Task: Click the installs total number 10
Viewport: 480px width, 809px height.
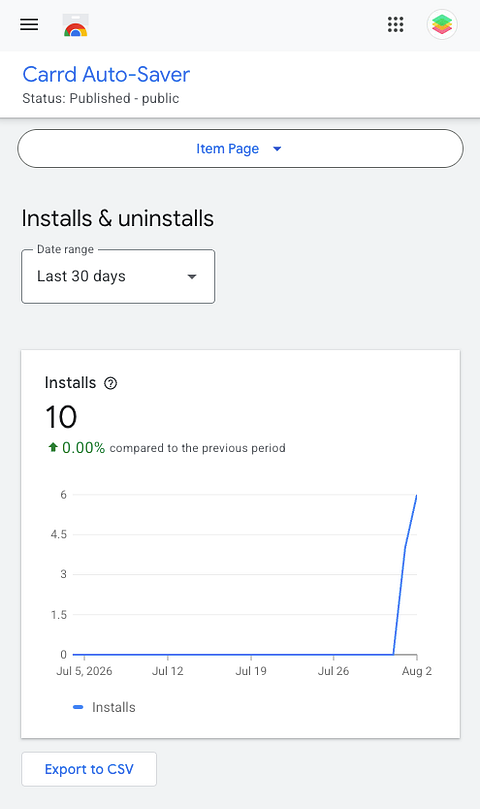Action: click(61, 417)
